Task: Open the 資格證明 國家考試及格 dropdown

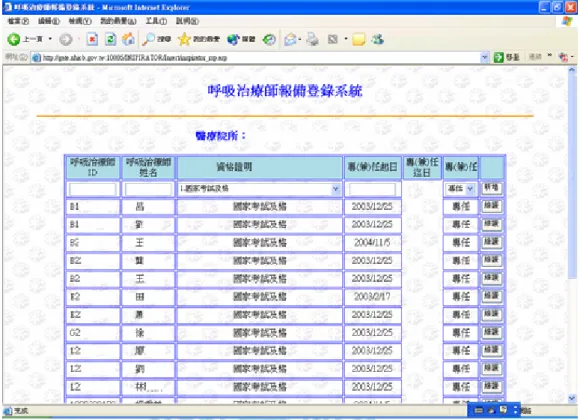Action: pyautogui.click(x=259, y=189)
